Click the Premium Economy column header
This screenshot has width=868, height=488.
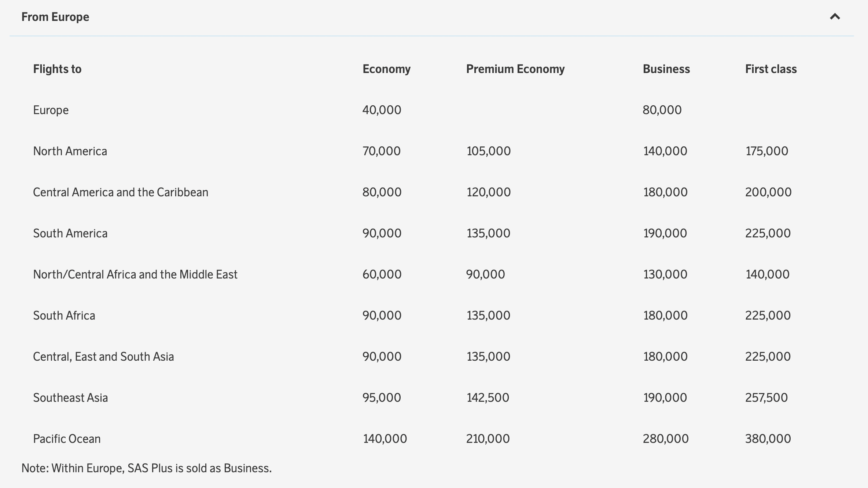pyautogui.click(x=515, y=69)
